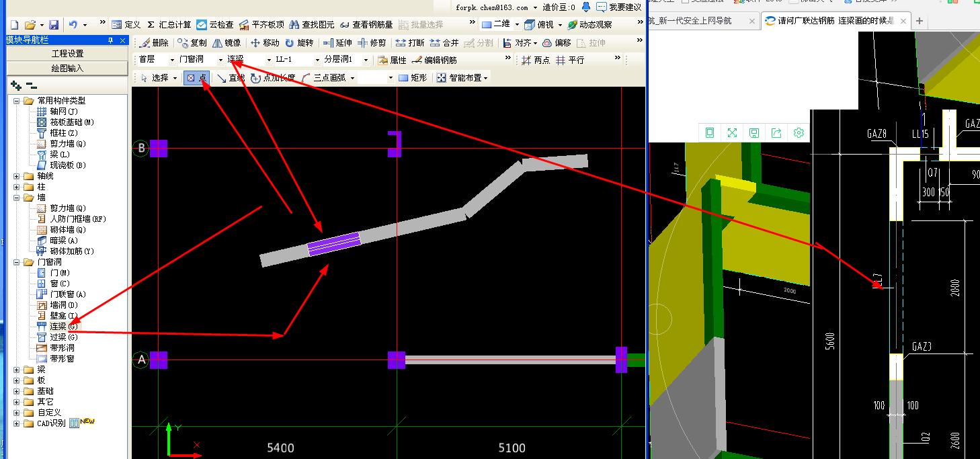The width and height of the screenshot is (980, 459).
Task: Click 复制 copy tool
Action: tap(192, 42)
